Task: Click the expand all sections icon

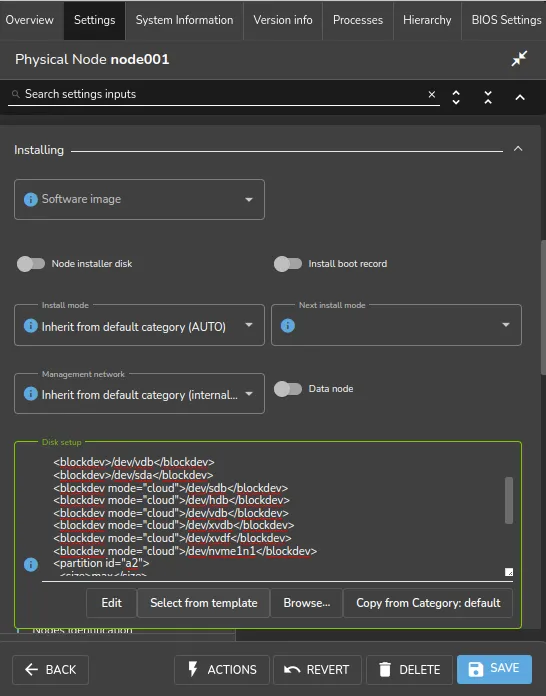Action: coord(456,97)
